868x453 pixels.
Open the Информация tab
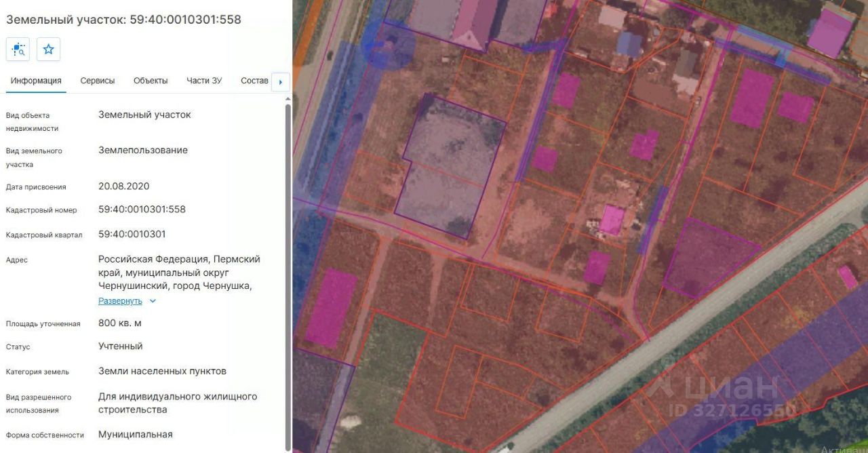pyautogui.click(x=36, y=81)
